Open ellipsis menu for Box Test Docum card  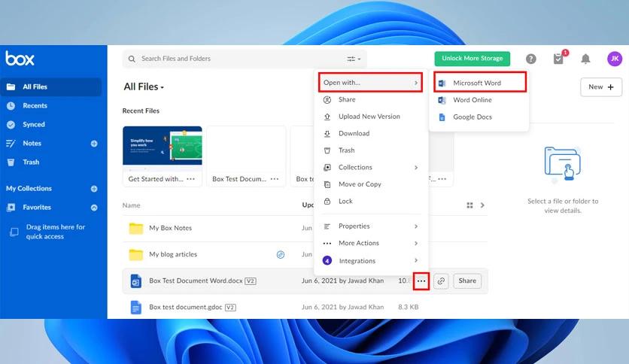[x=275, y=179]
